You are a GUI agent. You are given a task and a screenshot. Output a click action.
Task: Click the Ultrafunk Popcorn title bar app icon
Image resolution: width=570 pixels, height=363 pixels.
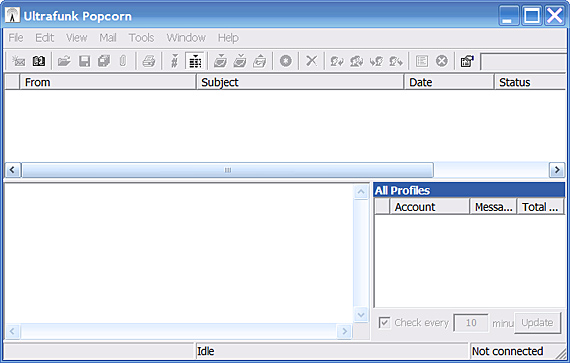(x=12, y=16)
